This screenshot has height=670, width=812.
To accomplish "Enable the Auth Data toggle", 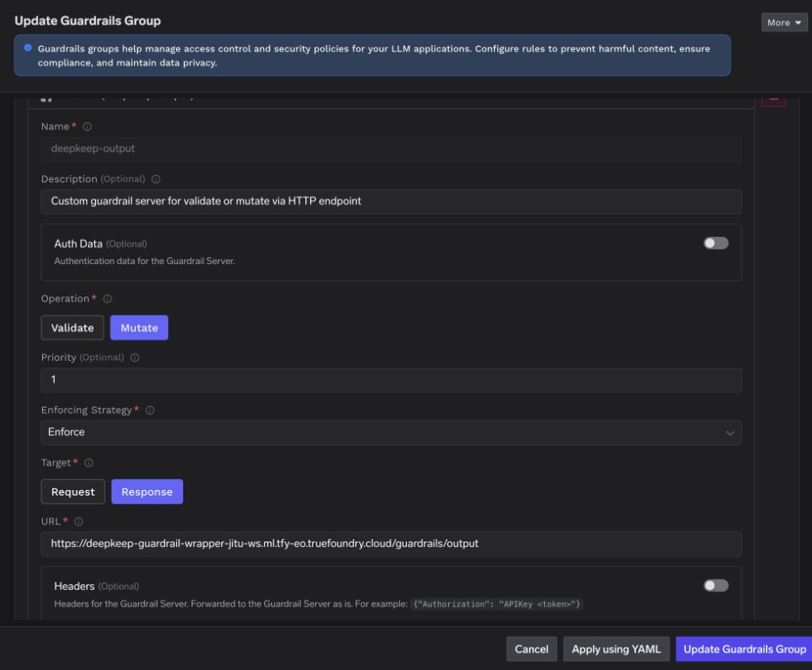I will pyautogui.click(x=716, y=243).
